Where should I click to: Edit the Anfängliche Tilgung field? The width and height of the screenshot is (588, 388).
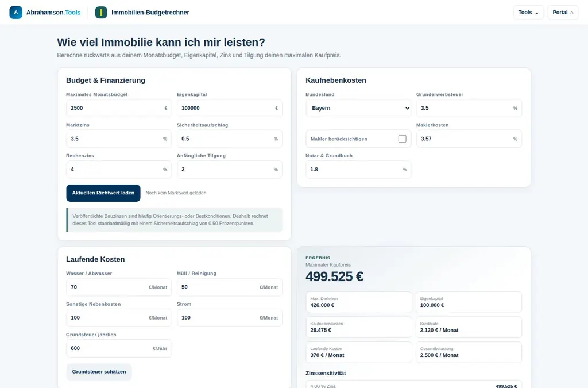click(x=230, y=169)
